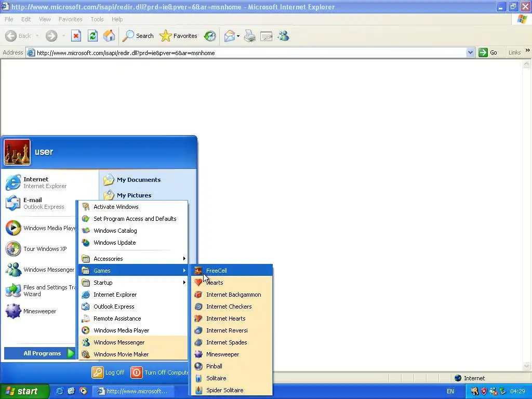The width and height of the screenshot is (532, 399).
Task: Open Messenger icon in IE toolbar
Action: [283, 36]
